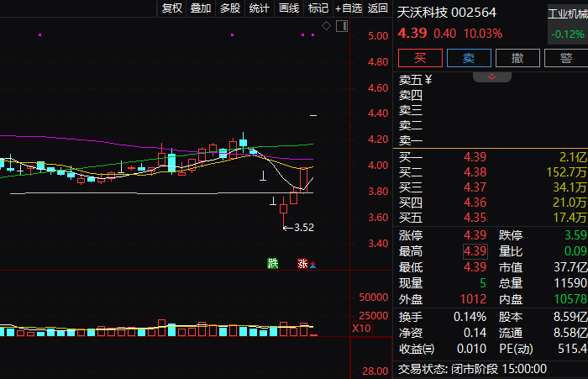The height and width of the screenshot is (379, 588).
Task: Click 涨停 limit-up price 4.39
Action: point(475,235)
